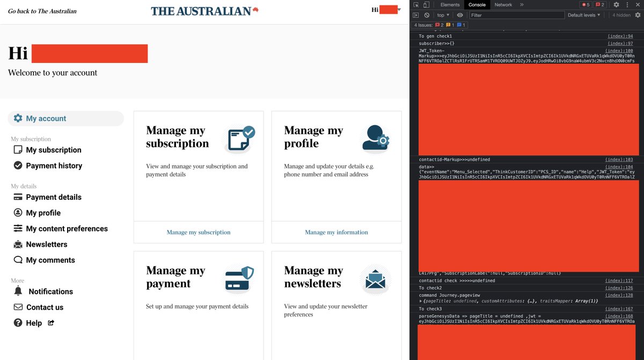Open source link (index):117
The width and height of the screenshot is (644, 360).
620,280
